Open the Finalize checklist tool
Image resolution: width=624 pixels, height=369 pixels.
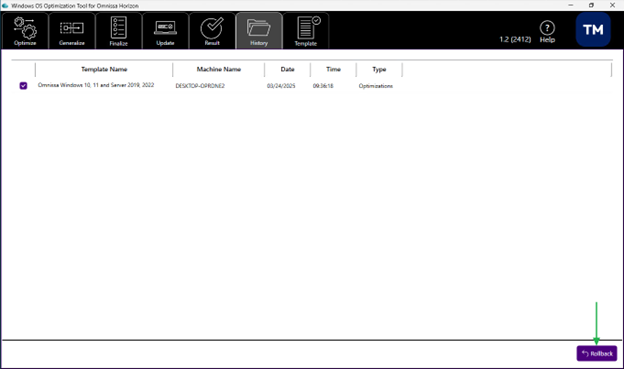coord(119,31)
